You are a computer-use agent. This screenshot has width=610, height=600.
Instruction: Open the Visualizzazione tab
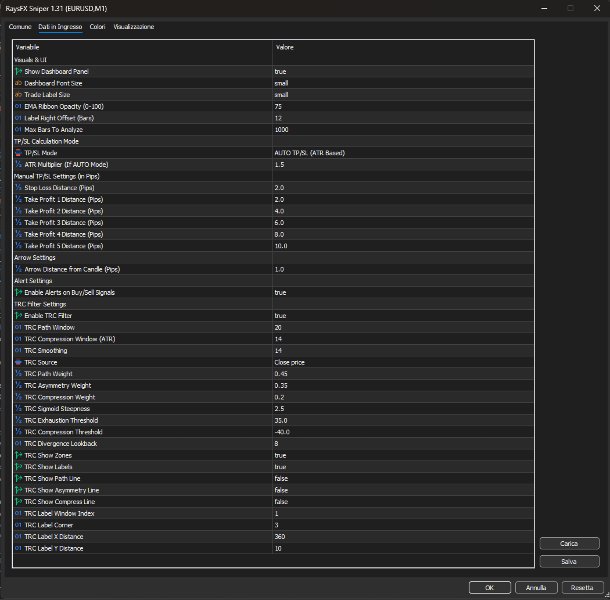[x=133, y=27]
